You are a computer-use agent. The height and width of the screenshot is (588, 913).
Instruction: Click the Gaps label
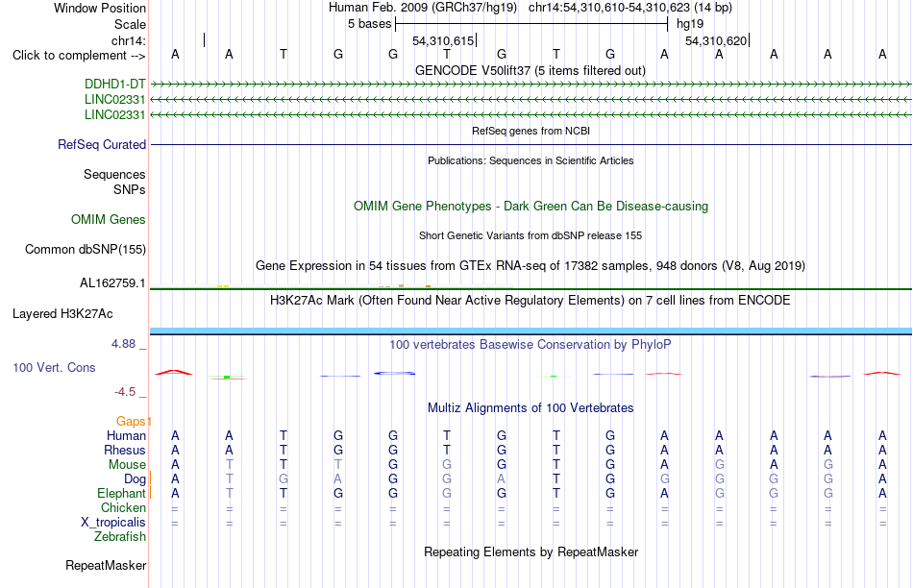131,421
